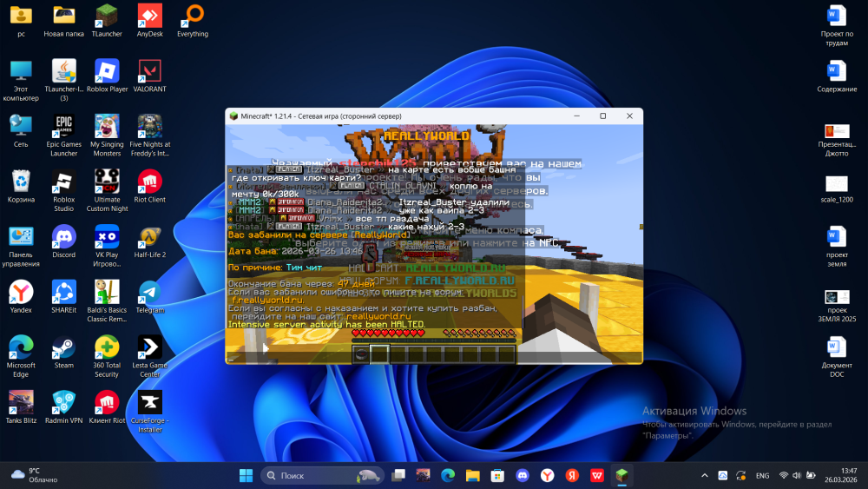Viewport: 868px width, 489px height.
Task: Launch AnyDesk from the desktop
Action: (x=149, y=21)
